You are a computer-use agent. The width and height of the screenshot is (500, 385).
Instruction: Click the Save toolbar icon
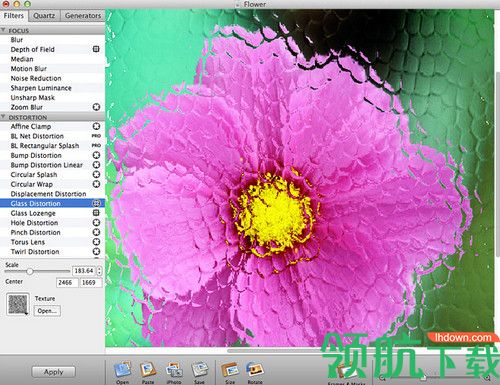tap(200, 370)
